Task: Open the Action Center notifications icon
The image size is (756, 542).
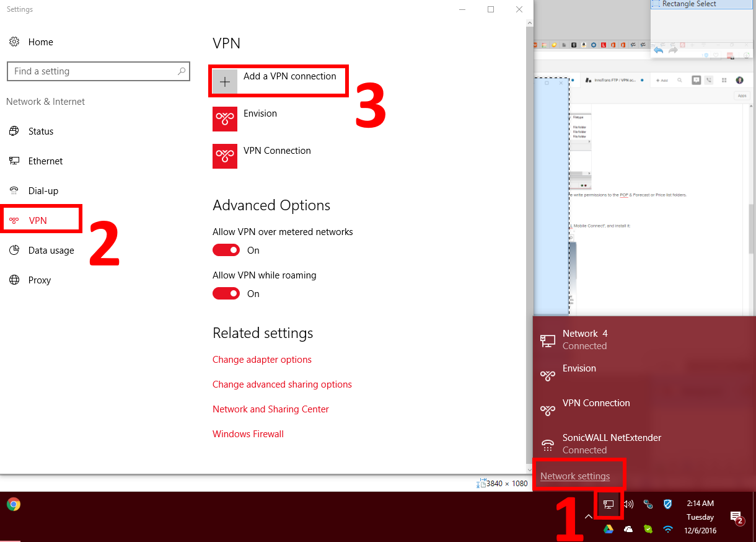Action: [x=736, y=517]
